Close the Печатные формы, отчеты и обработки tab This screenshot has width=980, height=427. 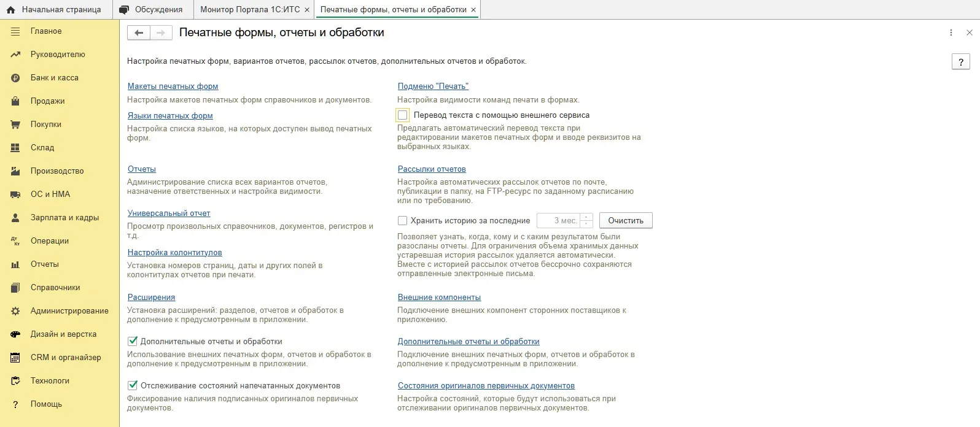click(473, 10)
